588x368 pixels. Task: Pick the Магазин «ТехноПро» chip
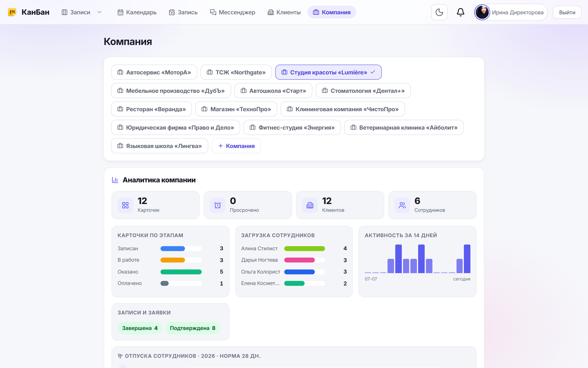(236, 109)
